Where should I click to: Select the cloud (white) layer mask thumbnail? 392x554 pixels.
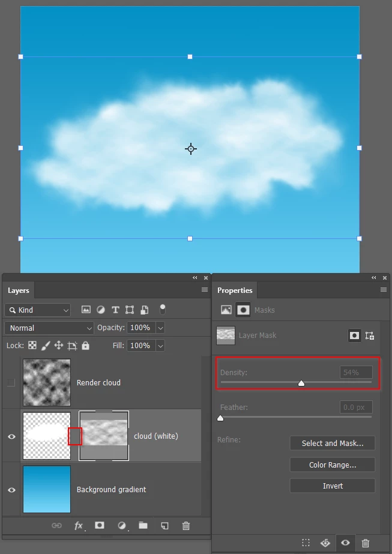tap(104, 436)
